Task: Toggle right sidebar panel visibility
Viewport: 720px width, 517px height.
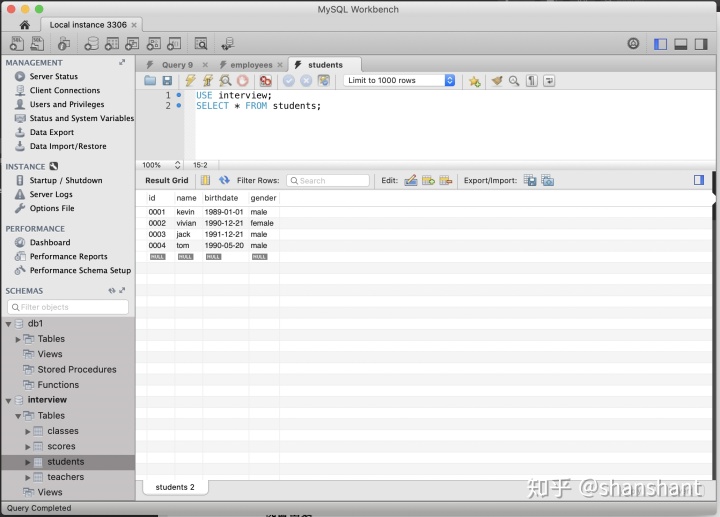Action: point(701,44)
